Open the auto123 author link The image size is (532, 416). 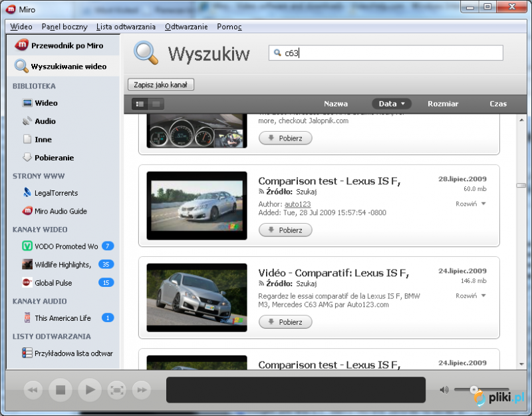297,204
